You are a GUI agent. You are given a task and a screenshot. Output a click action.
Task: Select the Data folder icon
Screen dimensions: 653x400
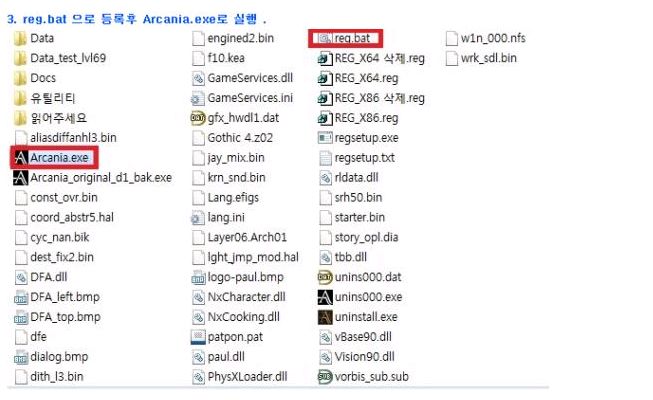(x=20, y=38)
